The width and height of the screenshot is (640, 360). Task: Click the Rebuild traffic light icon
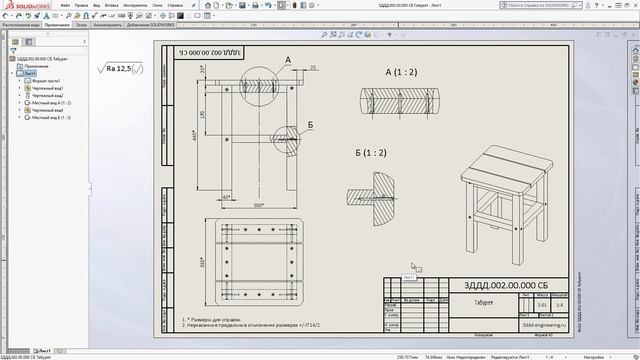click(x=294, y=5)
